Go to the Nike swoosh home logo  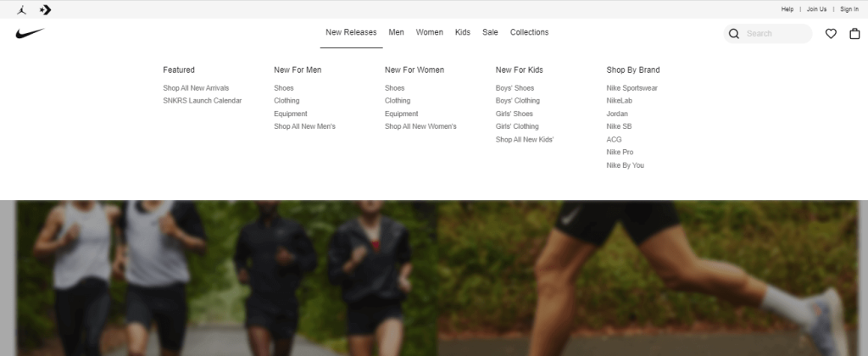click(x=30, y=33)
